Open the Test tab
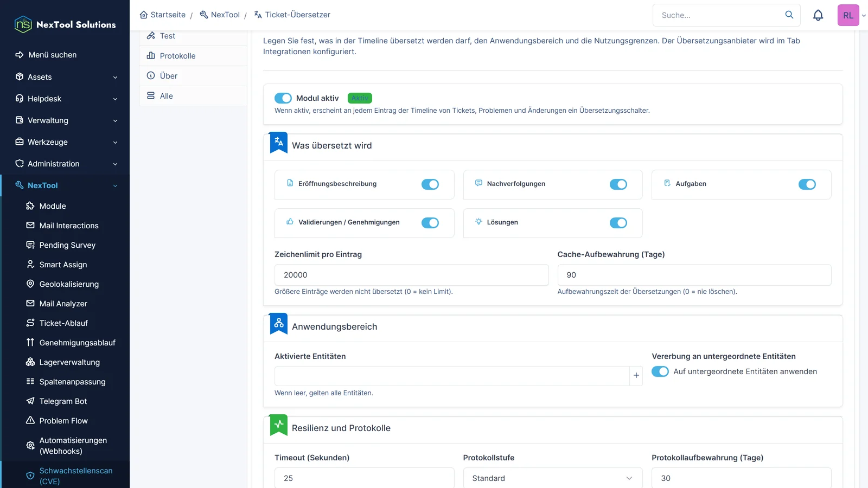This screenshot has height=488, width=868. [193, 36]
